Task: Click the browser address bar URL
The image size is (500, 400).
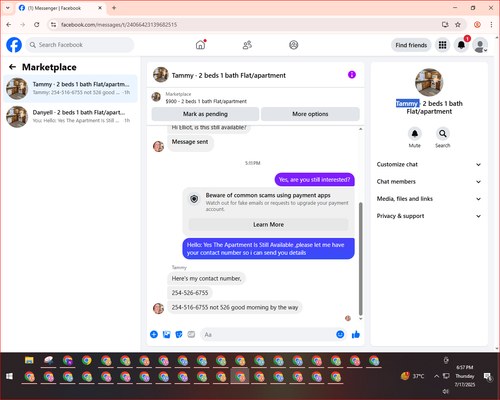Action: click(x=119, y=25)
